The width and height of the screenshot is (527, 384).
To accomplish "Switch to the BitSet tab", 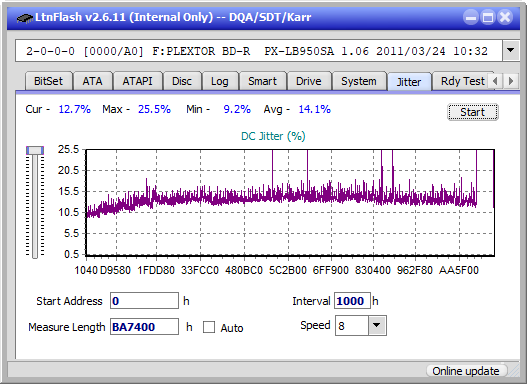I will 48,81.
